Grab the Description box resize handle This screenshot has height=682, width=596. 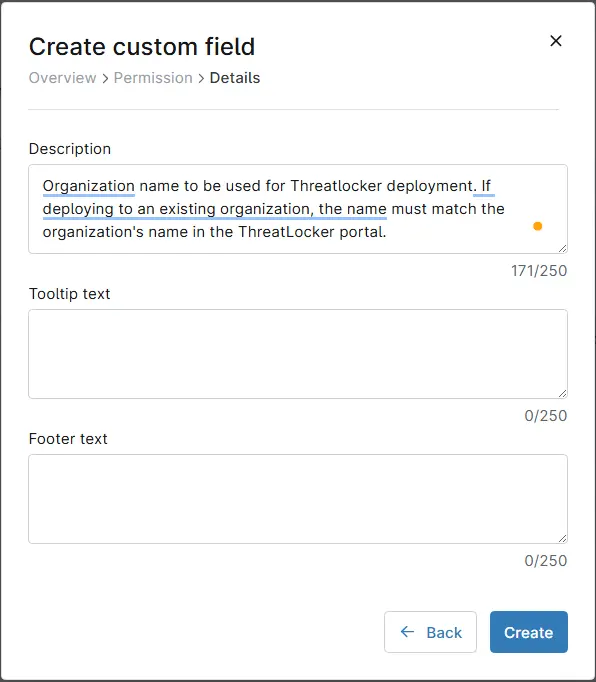click(563, 248)
